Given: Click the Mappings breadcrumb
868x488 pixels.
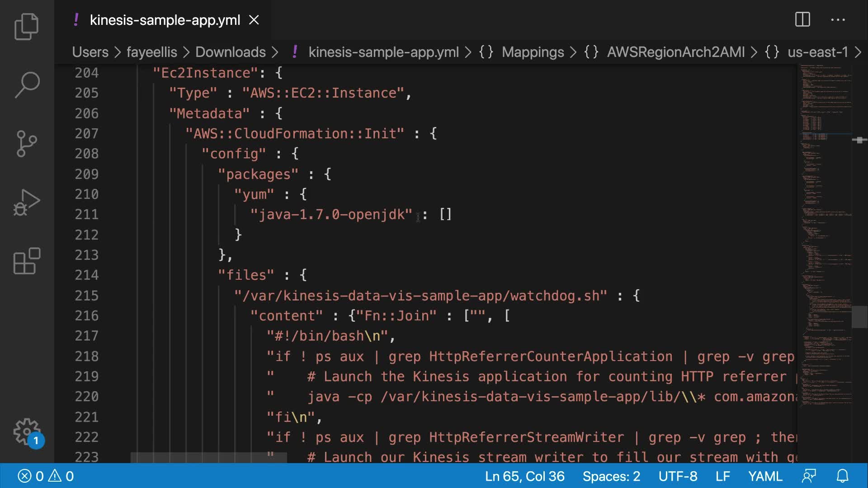Looking at the screenshot, I should (533, 52).
